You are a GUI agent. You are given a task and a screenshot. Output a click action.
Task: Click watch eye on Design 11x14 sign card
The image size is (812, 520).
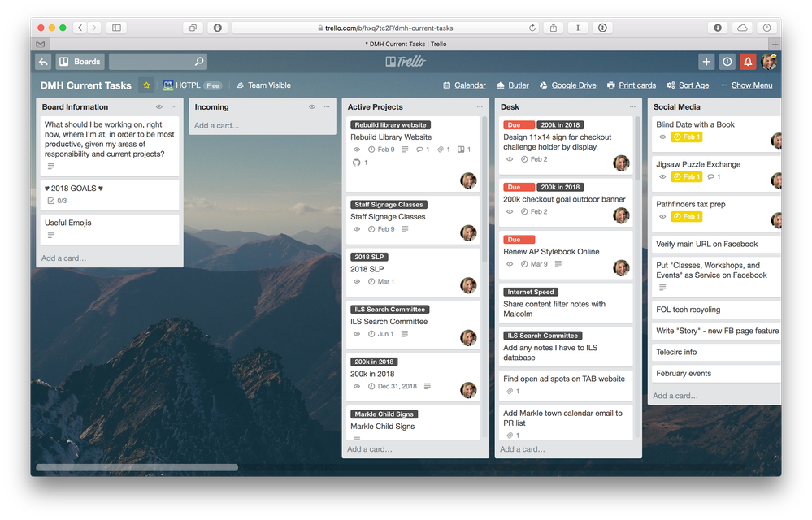pos(510,159)
